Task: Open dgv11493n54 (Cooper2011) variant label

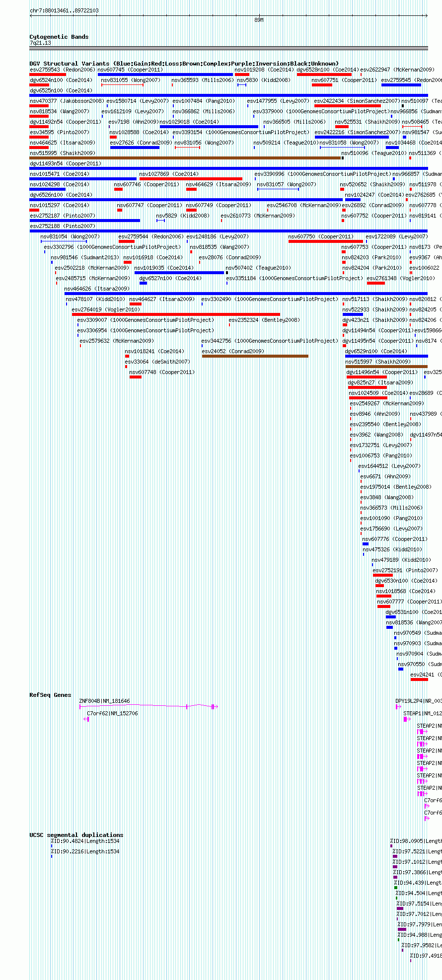Action: click(x=66, y=163)
